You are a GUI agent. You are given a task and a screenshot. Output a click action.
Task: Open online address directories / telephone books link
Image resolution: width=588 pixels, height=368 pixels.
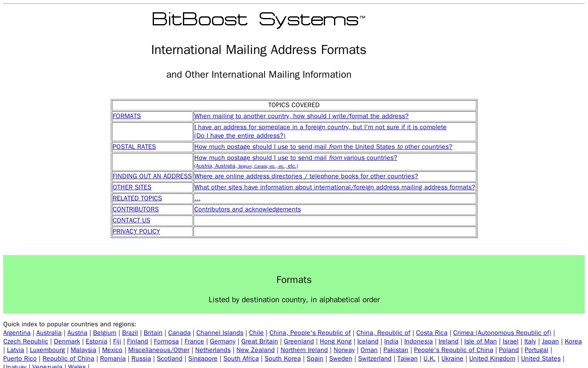click(x=306, y=176)
